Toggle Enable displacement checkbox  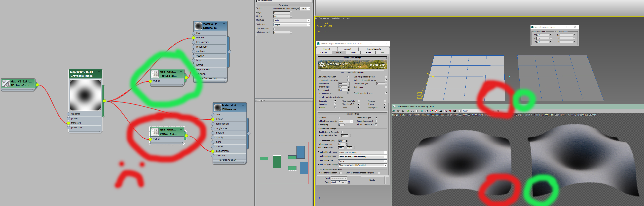[x=376, y=121]
